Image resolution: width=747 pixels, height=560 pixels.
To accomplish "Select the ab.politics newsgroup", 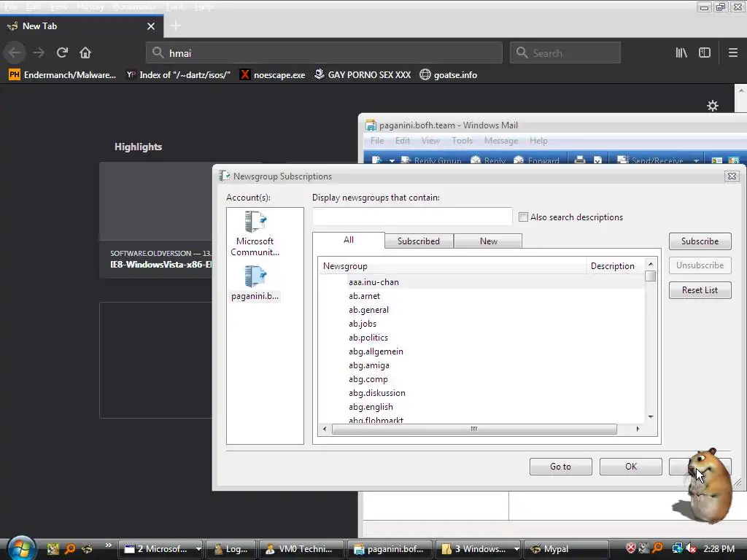I will click(368, 337).
